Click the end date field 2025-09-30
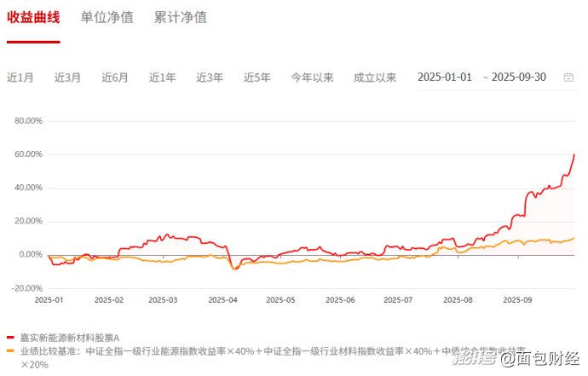Screen dimensions: 588x376 pyautogui.click(x=519, y=77)
